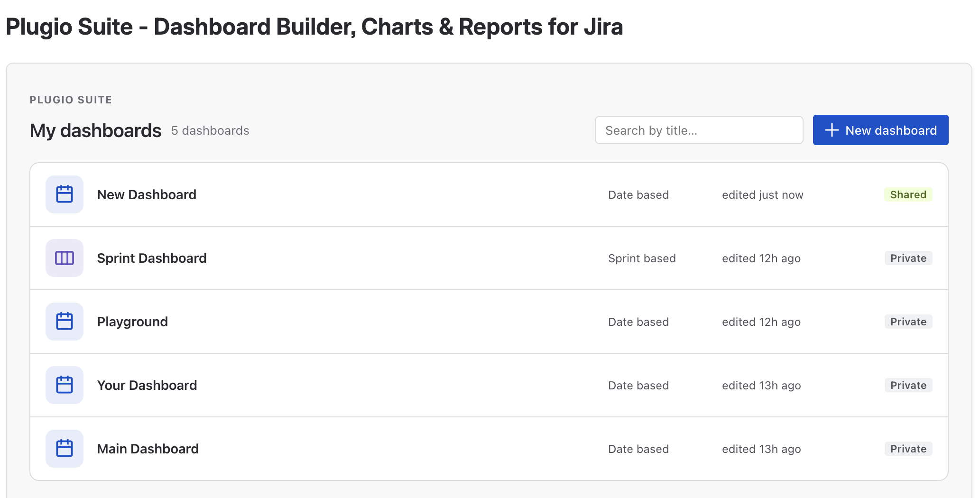The height and width of the screenshot is (498, 980).
Task: Focus the Search by title field
Action: pos(699,130)
